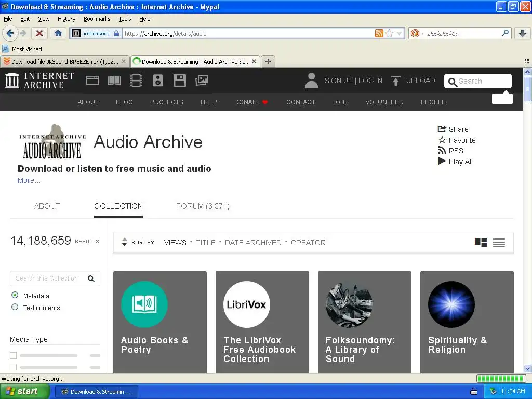Open the Help menu

(145, 19)
